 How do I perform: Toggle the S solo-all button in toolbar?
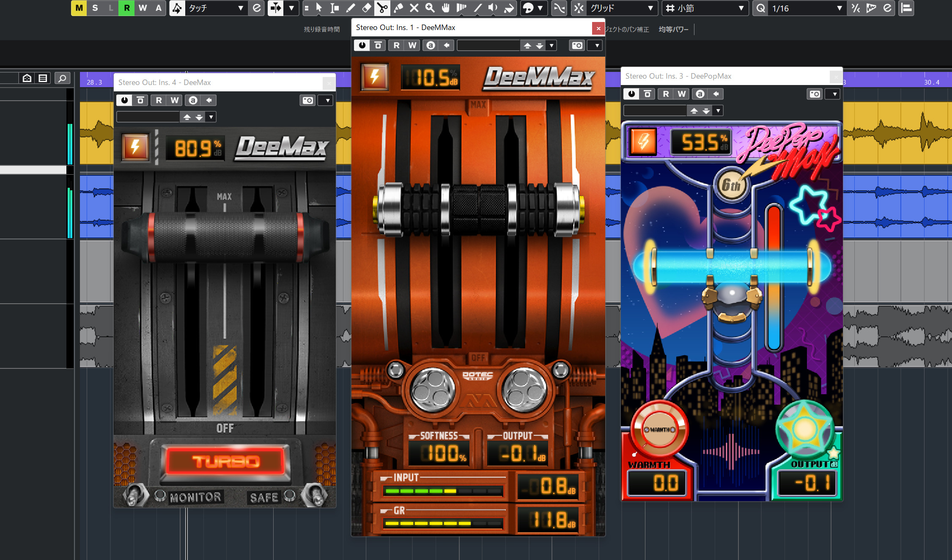click(x=95, y=8)
